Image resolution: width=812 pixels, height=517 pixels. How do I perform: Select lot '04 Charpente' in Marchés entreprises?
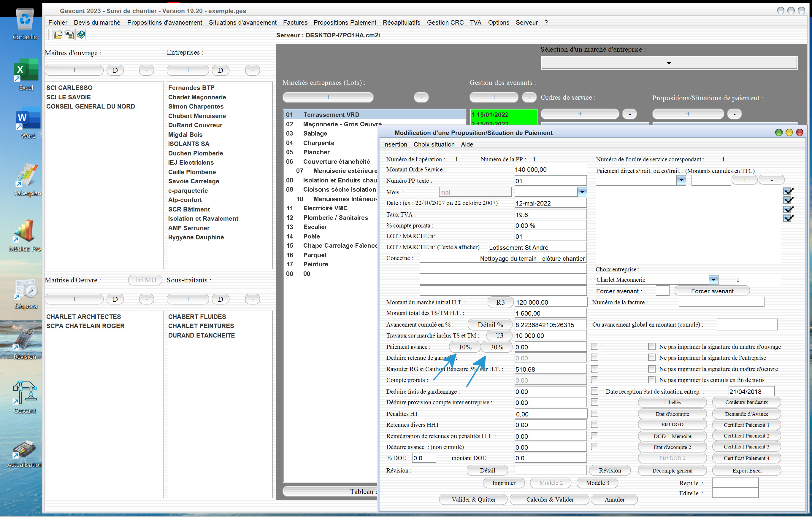tap(330, 143)
